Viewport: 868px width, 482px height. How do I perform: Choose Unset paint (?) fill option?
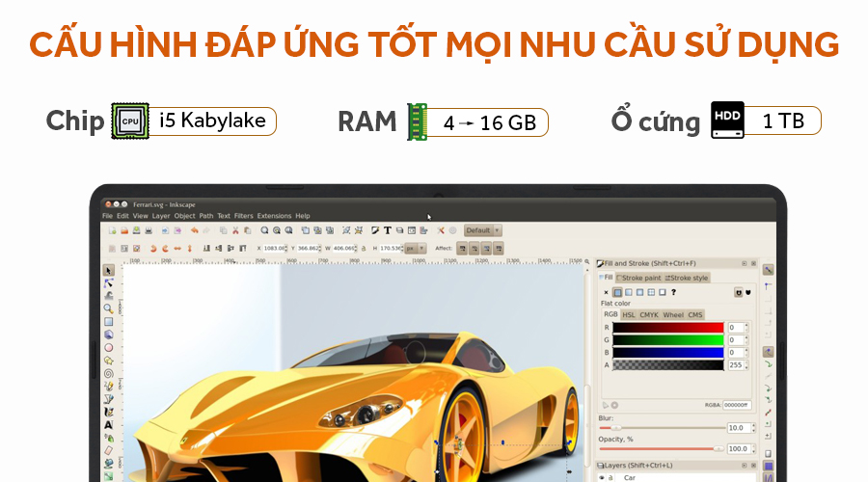674,292
